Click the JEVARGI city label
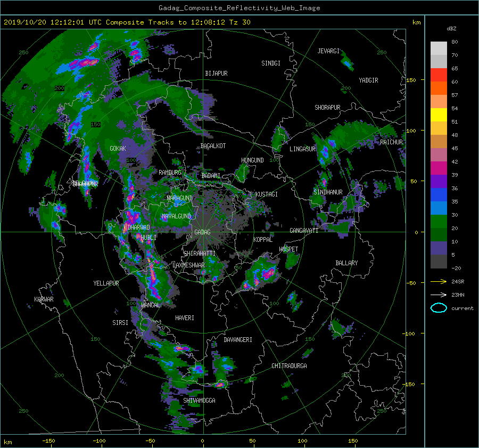 tap(328, 51)
